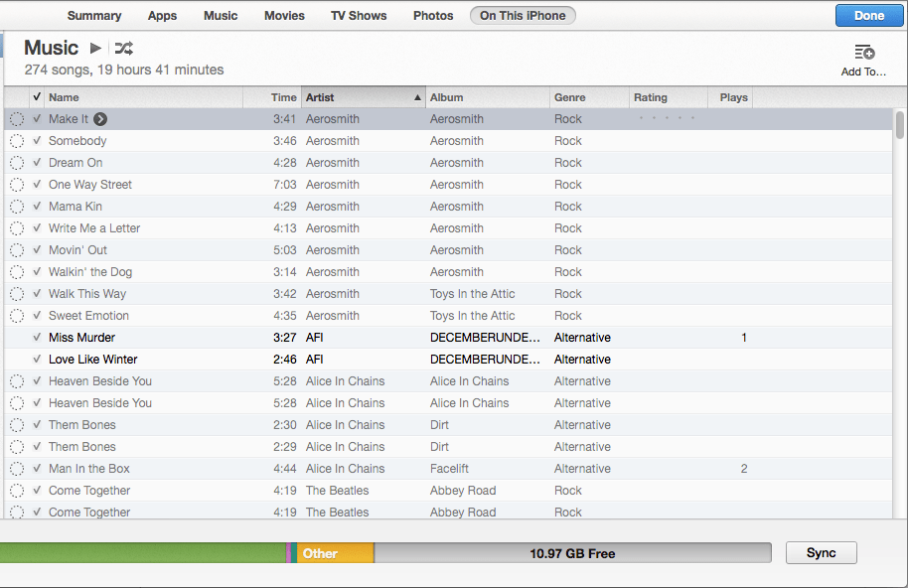The image size is (908, 588).
Task: Expand details for "Make It" via its arrow
Action: pyautogui.click(x=100, y=118)
